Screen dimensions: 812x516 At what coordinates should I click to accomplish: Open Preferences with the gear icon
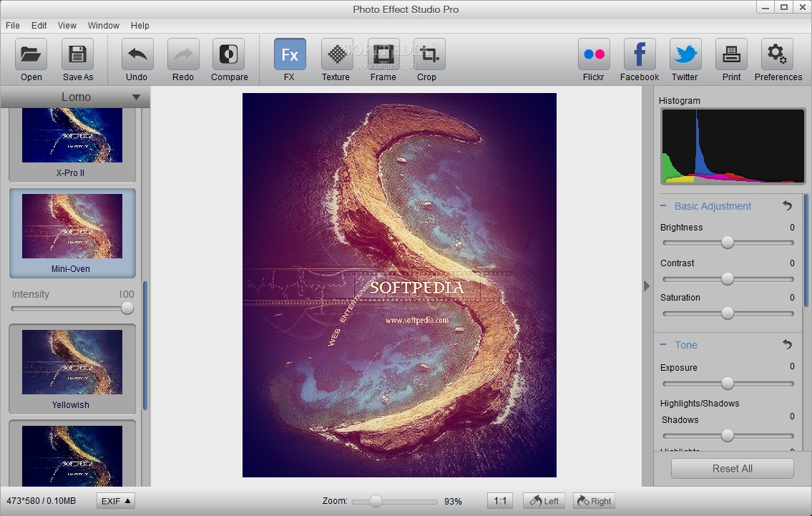(777, 54)
